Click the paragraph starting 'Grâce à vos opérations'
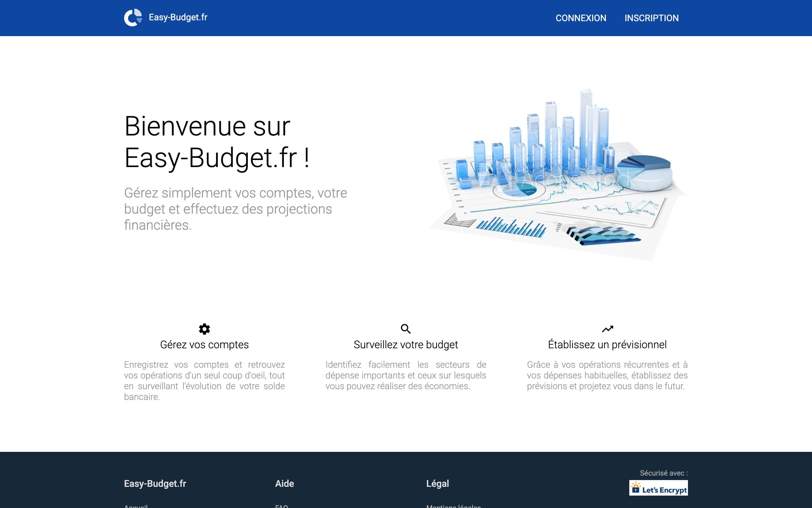Viewport: 812px width, 508px height. pyautogui.click(x=607, y=375)
